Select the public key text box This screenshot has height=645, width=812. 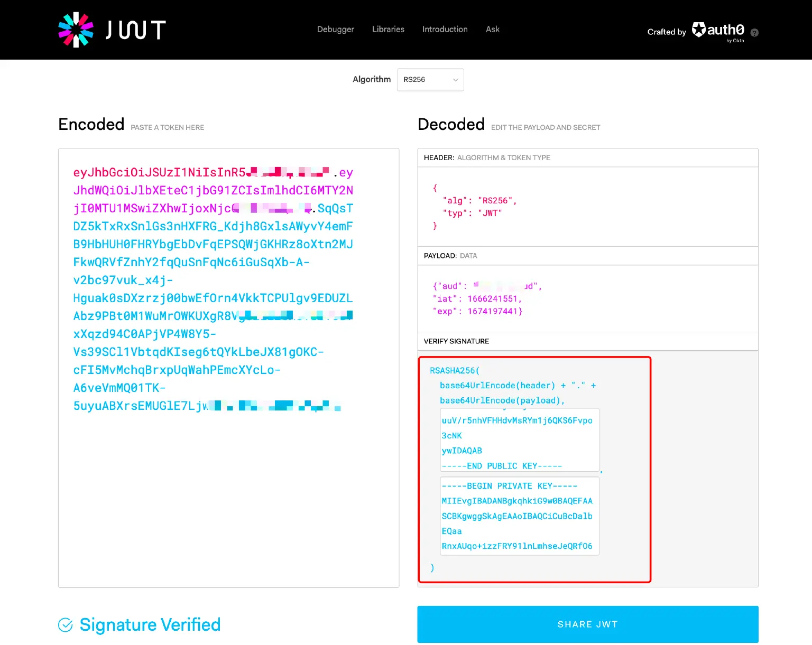(x=519, y=440)
